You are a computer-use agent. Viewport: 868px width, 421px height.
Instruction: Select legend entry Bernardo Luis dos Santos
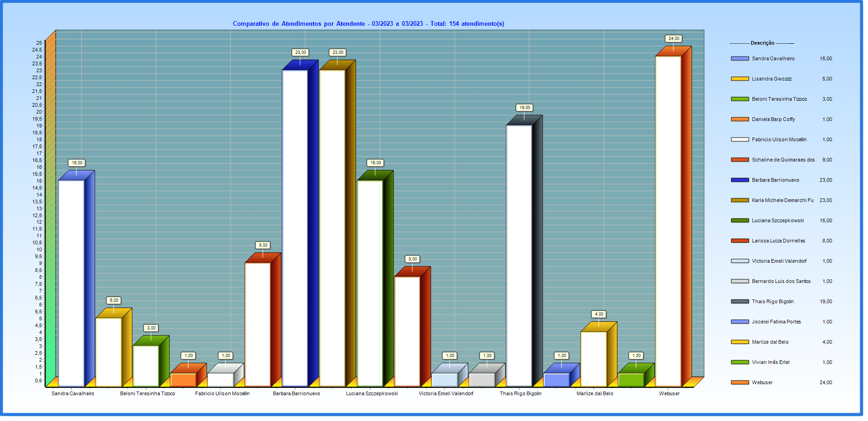coord(781,282)
